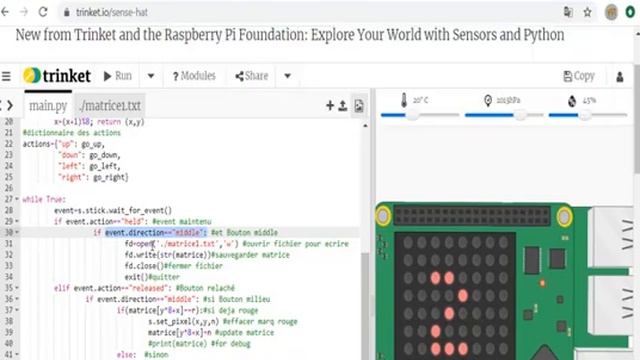Viewport: 640px width, 360px height.
Task: Collapse the code fold at line 30
Action: [x=17, y=232]
